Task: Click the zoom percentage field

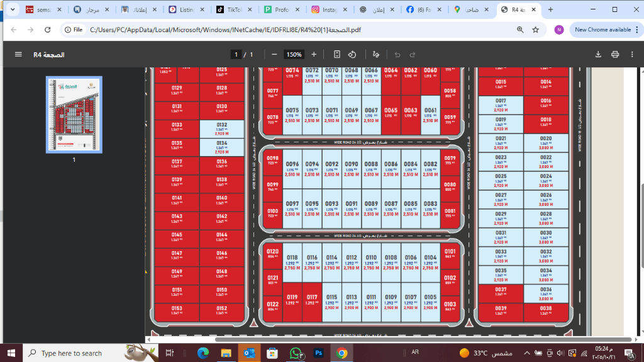Action: click(295, 55)
